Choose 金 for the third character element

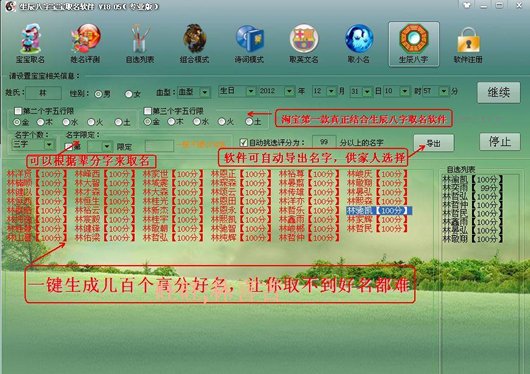147,121
